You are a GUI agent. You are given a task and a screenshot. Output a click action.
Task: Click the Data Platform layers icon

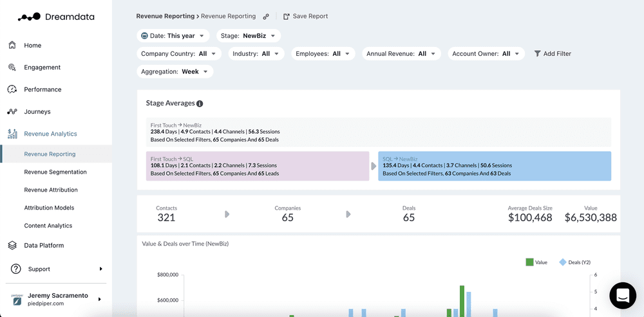pyautogui.click(x=12, y=245)
